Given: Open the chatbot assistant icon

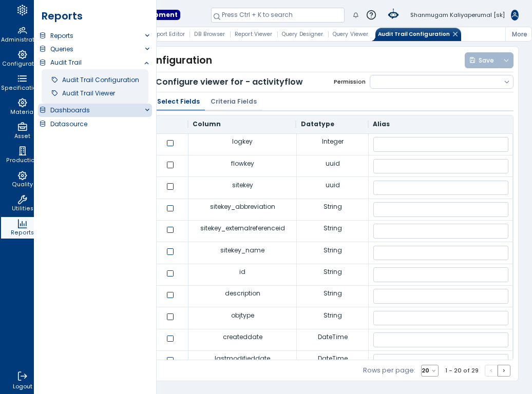Looking at the screenshot, I should click(x=393, y=14).
